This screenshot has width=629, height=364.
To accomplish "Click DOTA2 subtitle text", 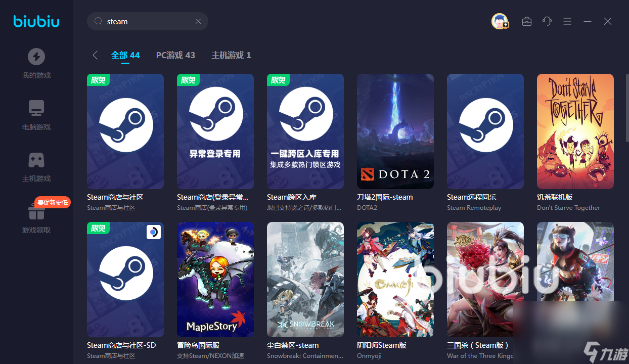I will click(367, 208).
